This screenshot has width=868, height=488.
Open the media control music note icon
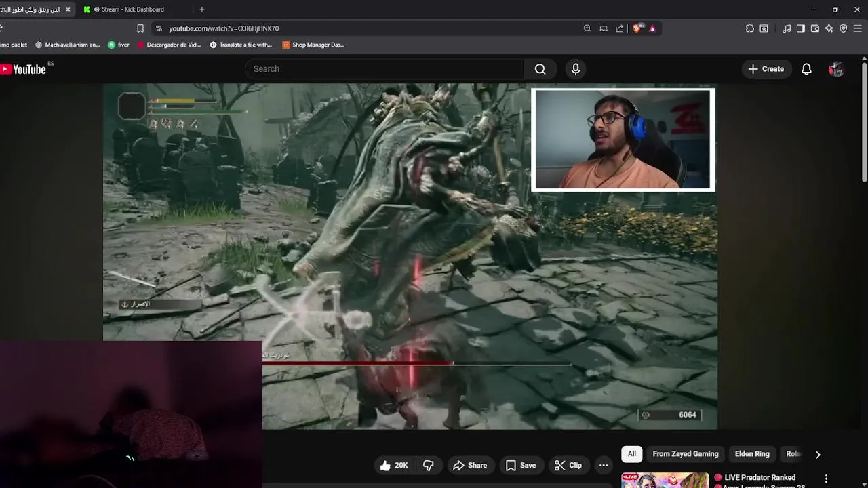(x=787, y=28)
